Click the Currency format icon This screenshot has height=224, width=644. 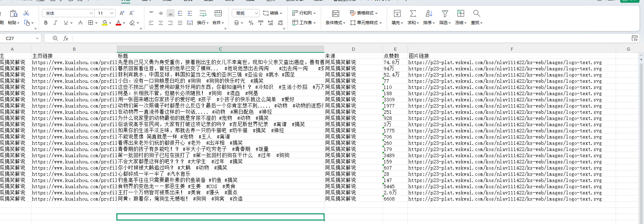(237, 23)
